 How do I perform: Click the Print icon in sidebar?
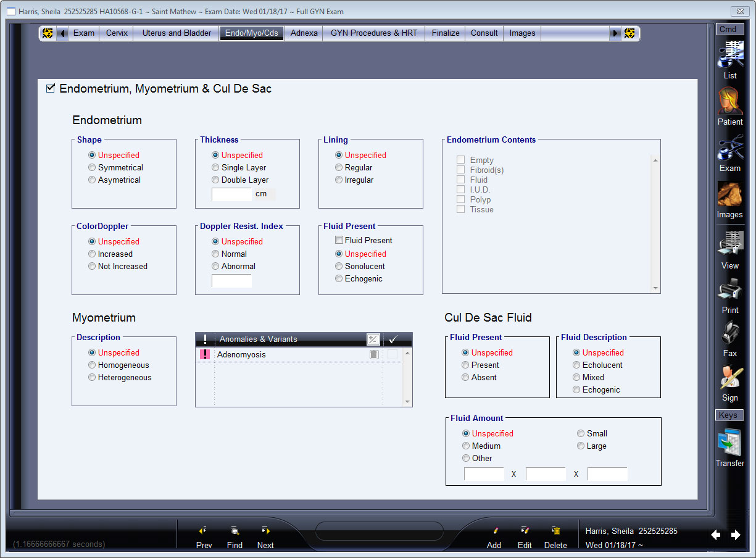point(730,289)
